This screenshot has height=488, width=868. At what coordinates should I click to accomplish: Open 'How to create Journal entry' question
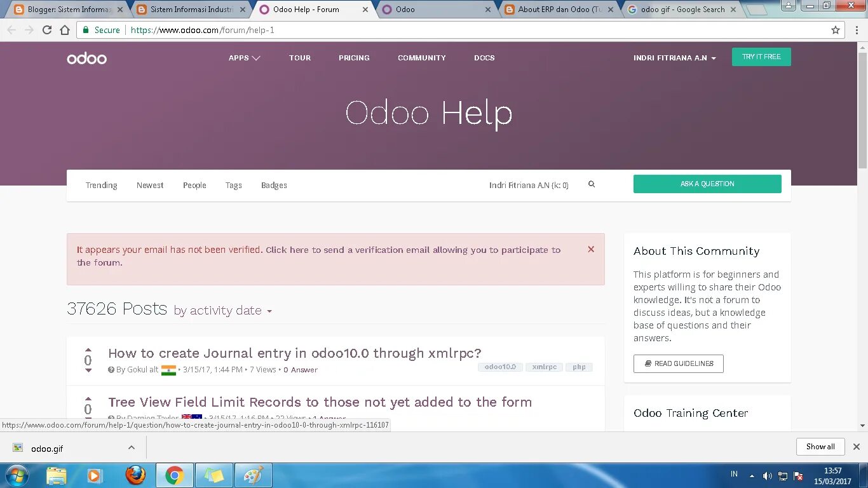pyautogui.click(x=295, y=353)
